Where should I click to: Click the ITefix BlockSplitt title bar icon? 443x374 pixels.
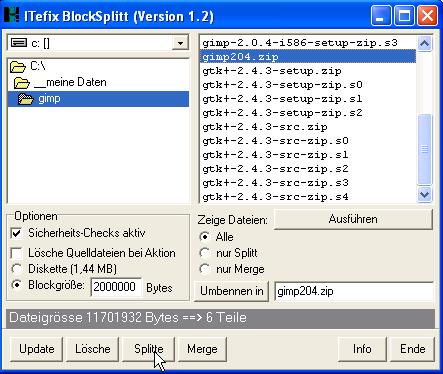[11, 16]
